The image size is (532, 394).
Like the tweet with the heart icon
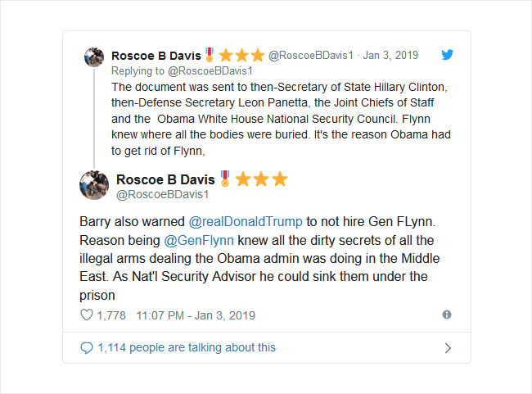click(87, 315)
